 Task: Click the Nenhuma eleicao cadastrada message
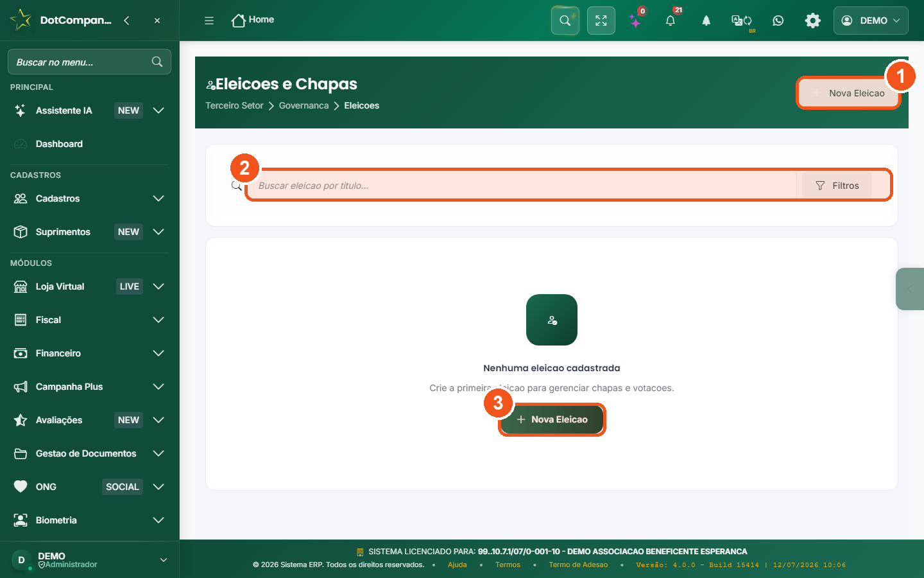(x=552, y=368)
